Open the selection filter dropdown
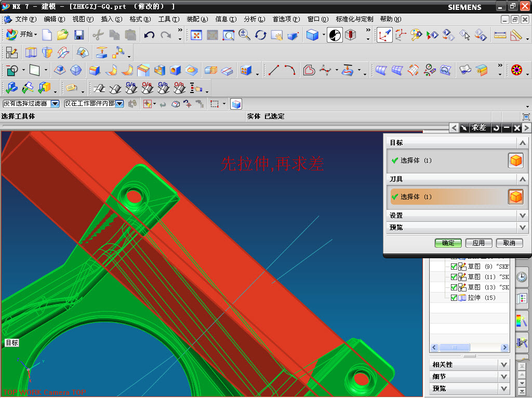 coord(55,104)
